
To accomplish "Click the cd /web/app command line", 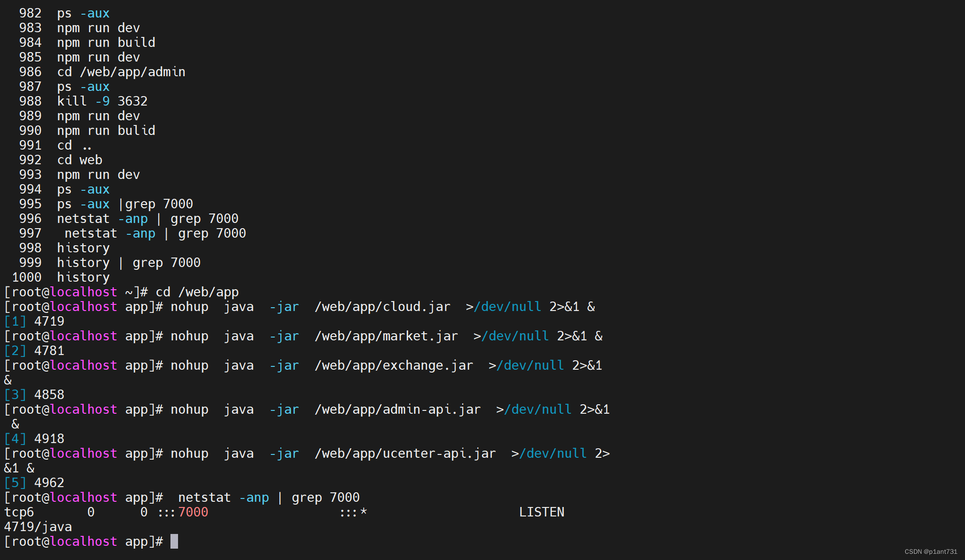I will (197, 292).
